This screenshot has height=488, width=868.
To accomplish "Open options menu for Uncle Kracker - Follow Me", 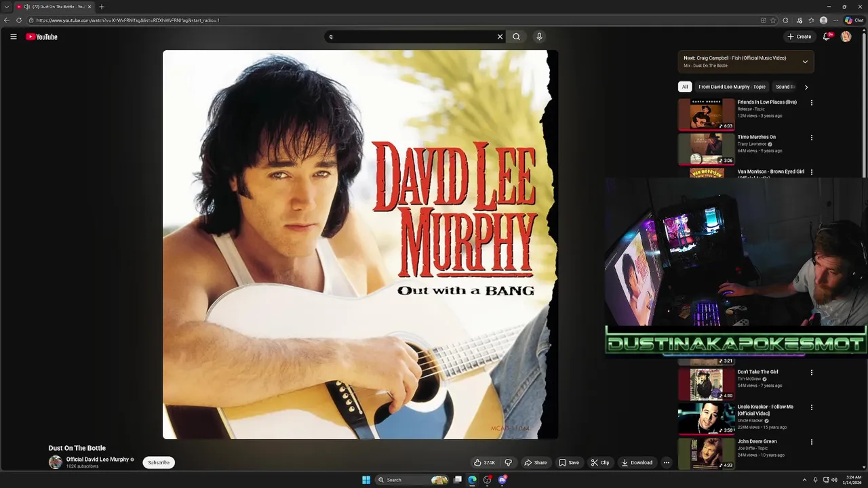I will [811, 407].
